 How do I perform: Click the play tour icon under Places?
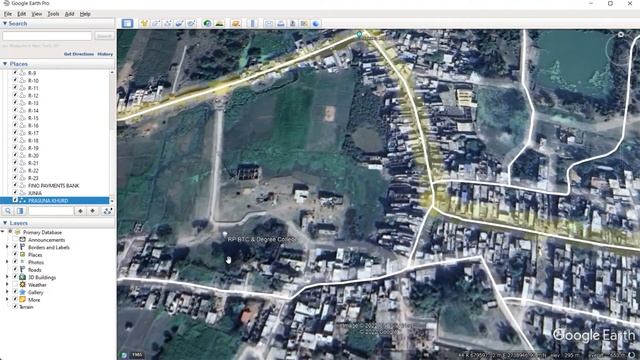point(108,211)
